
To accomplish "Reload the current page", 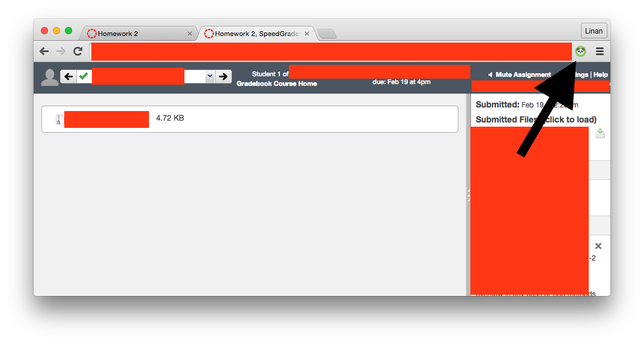I will [77, 51].
